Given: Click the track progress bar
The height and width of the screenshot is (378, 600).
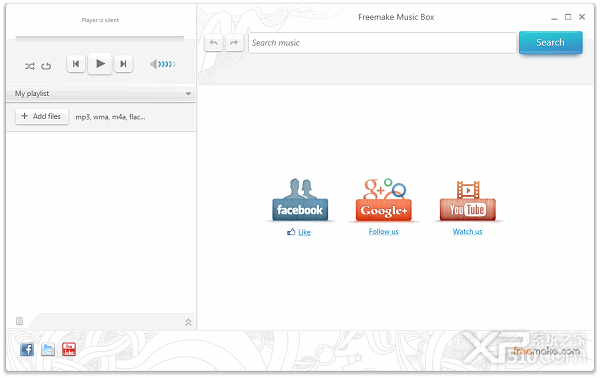Looking at the screenshot, I should (100, 38).
